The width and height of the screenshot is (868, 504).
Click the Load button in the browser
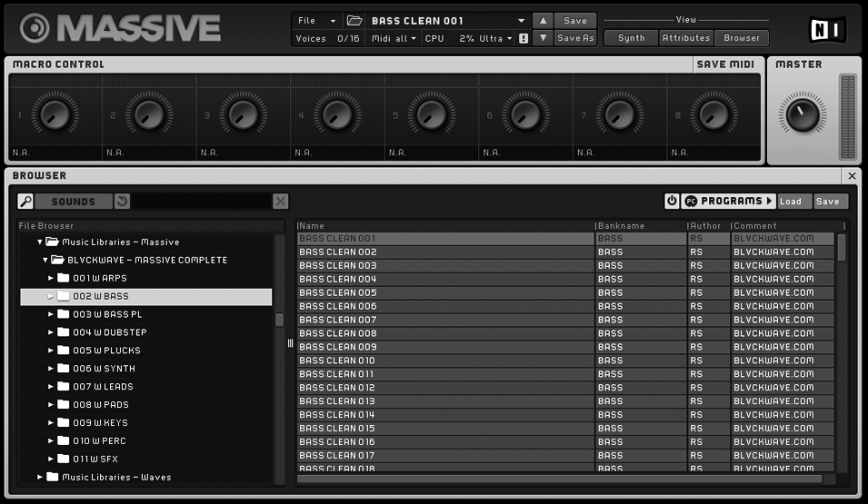coord(790,202)
